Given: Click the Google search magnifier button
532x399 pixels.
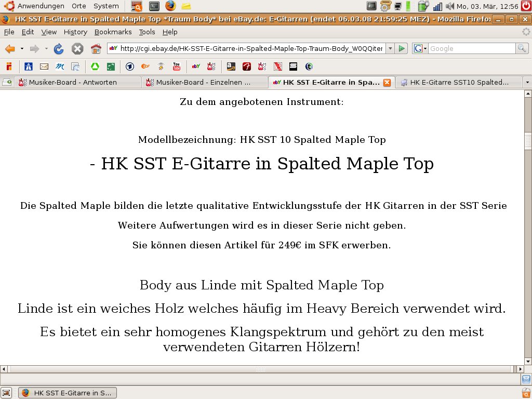Looking at the screenshot, I should click(x=522, y=48).
